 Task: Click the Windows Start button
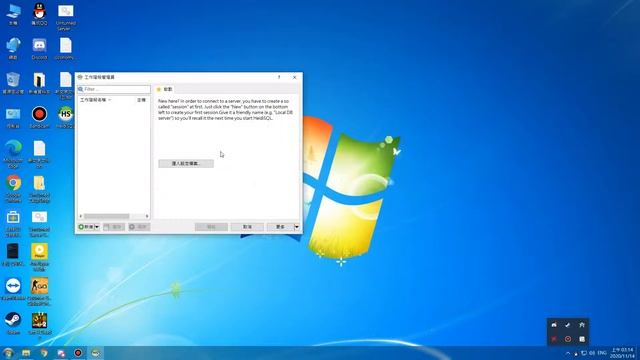tap(8, 353)
